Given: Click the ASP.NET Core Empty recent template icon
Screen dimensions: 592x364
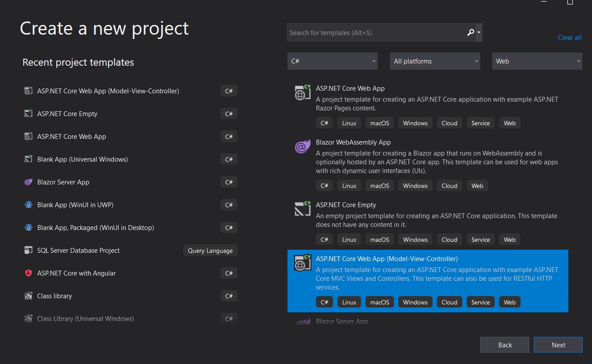Looking at the screenshot, I should point(28,114).
